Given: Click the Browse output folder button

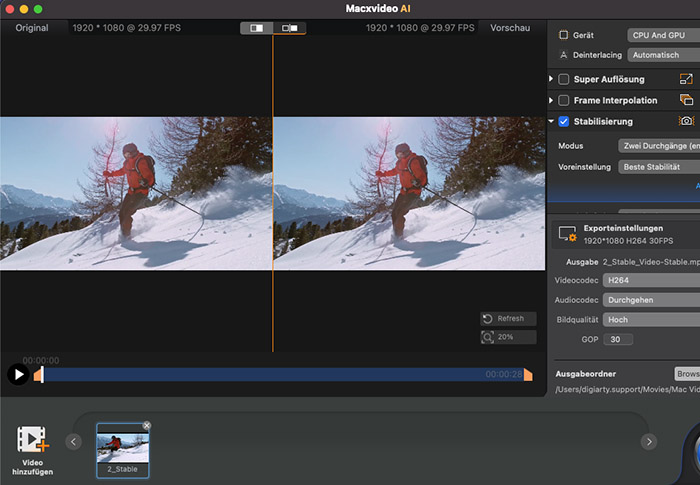Looking at the screenshot, I should (x=687, y=374).
